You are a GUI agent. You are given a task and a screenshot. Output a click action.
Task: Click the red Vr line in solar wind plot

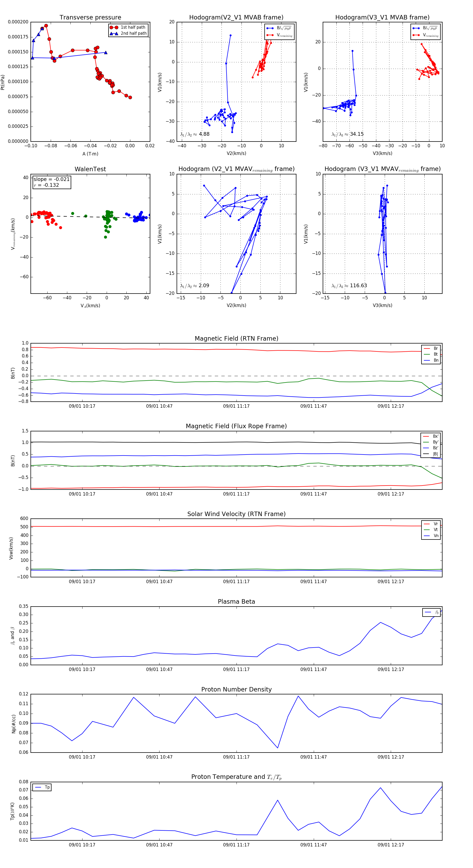236,526
